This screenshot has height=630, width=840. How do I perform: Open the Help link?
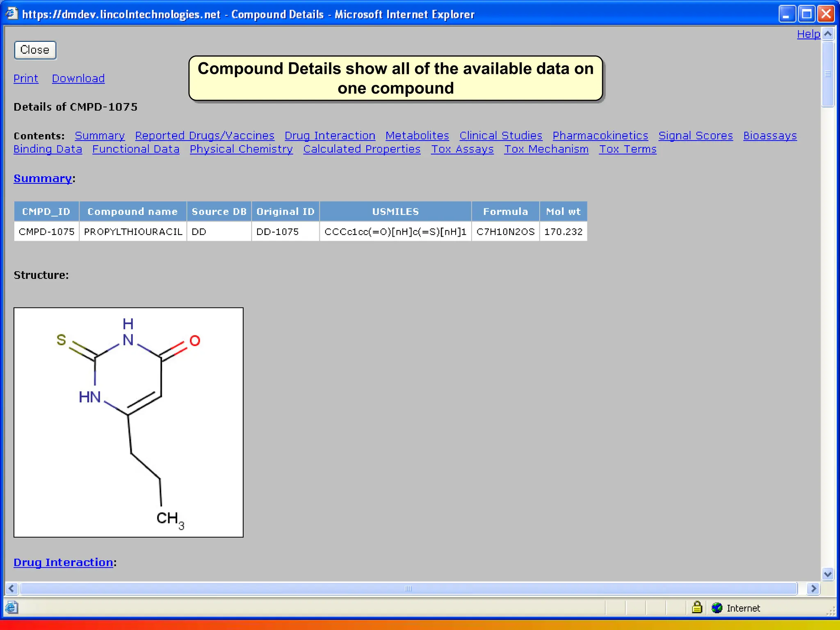point(808,34)
